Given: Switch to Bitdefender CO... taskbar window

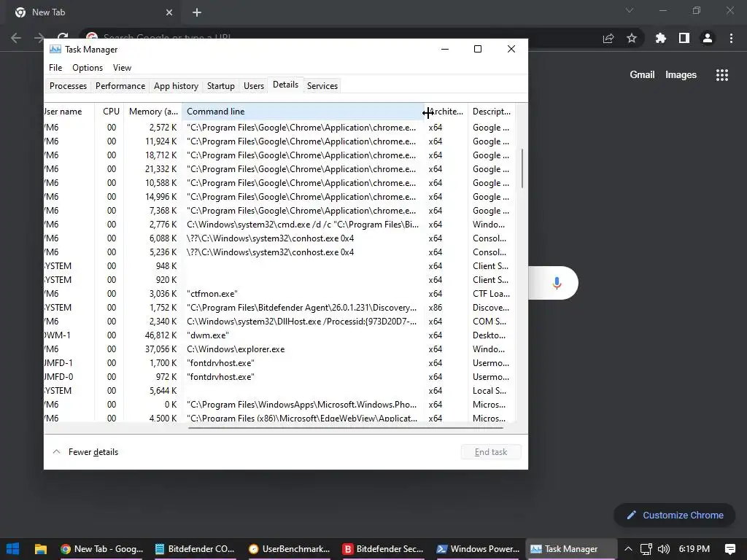Looking at the screenshot, I should coord(195,548).
